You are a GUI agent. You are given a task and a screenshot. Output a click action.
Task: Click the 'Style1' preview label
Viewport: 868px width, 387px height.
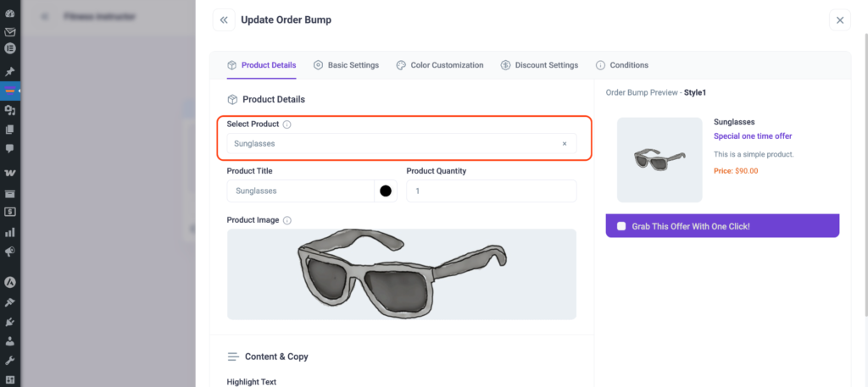pos(695,93)
